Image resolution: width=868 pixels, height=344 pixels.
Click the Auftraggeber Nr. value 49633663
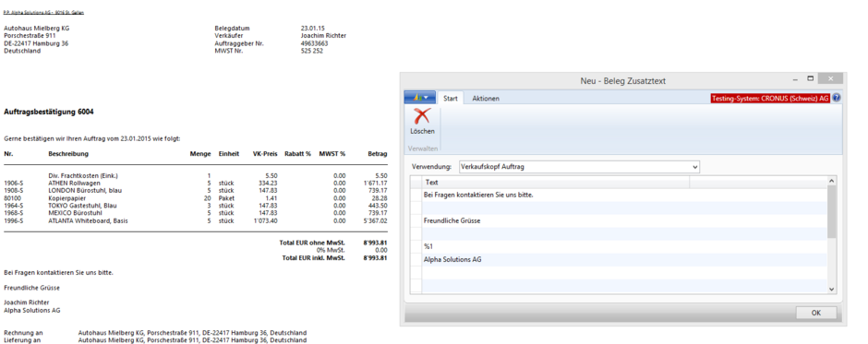pos(315,43)
